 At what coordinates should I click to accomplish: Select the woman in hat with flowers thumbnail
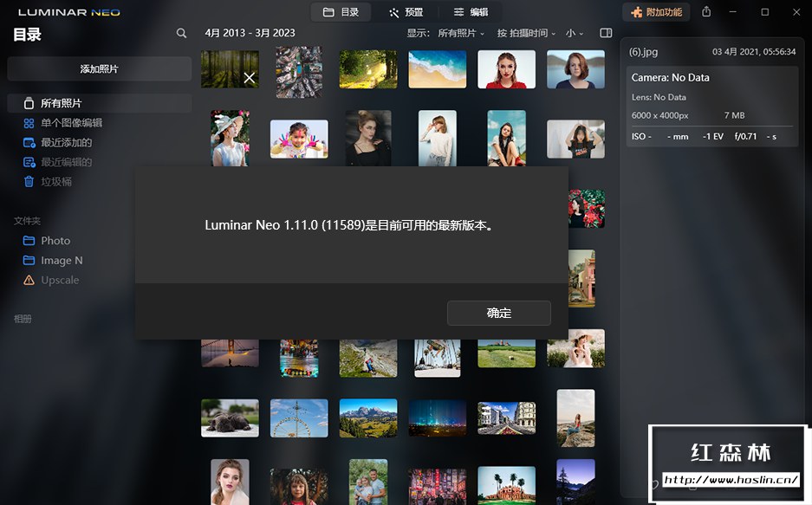coord(576,348)
